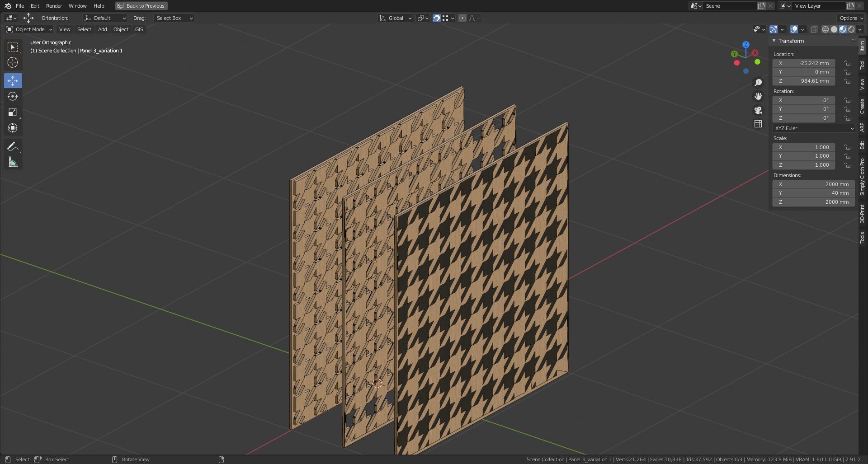Viewport: 868px width, 464px height.
Task: Lock the Location Z value
Action: [847, 81]
